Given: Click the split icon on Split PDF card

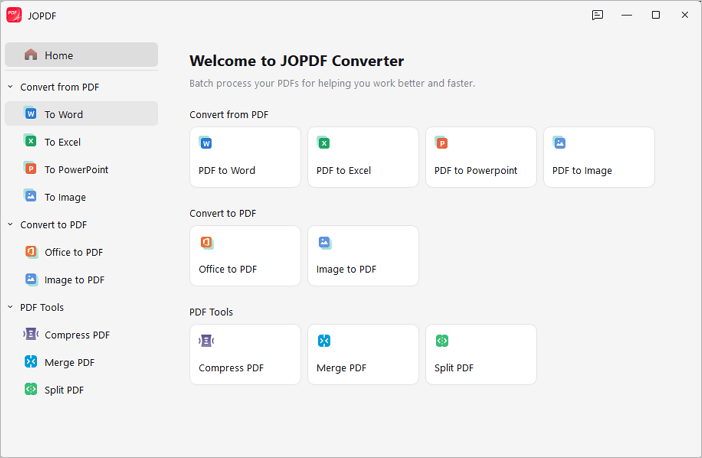Looking at the screenshot, I should [442, 341].
